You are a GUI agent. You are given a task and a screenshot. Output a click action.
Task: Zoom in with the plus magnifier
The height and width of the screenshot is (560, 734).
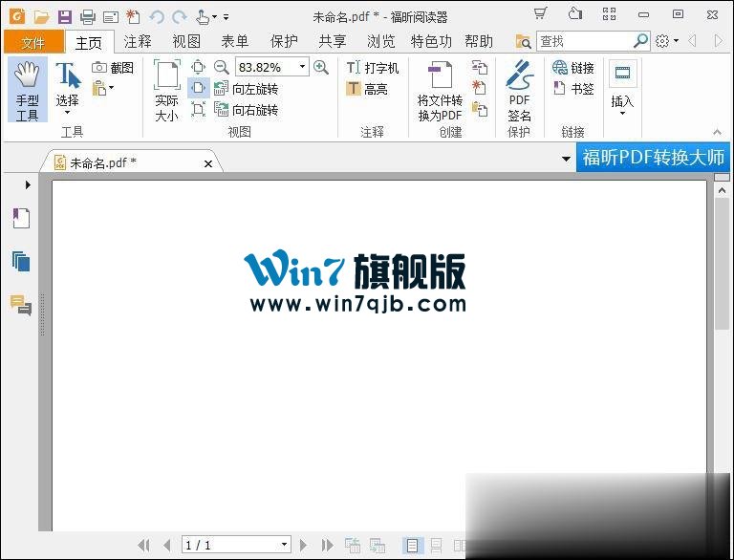click(x=321, y=67)
